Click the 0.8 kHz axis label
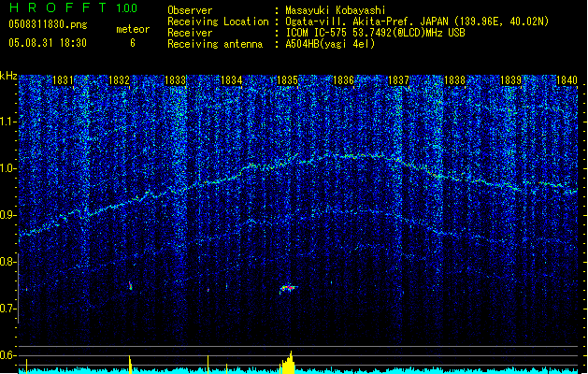 [x=7, y=262]
